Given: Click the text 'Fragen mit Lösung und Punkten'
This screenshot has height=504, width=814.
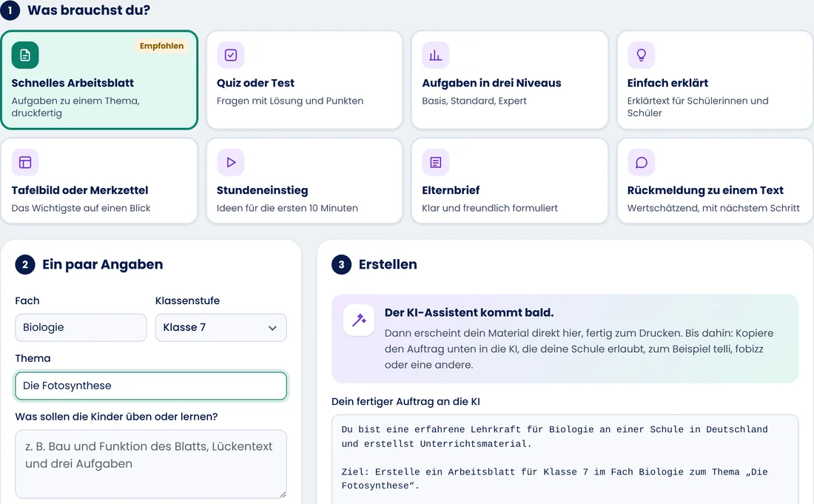Looking at the screenshot, I should [289, 101].
